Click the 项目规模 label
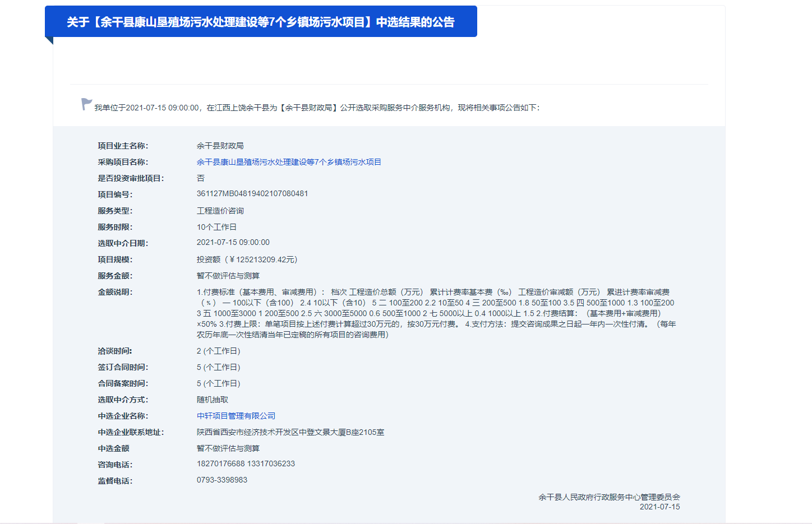The image size is (812, 524). click(115, 259)
